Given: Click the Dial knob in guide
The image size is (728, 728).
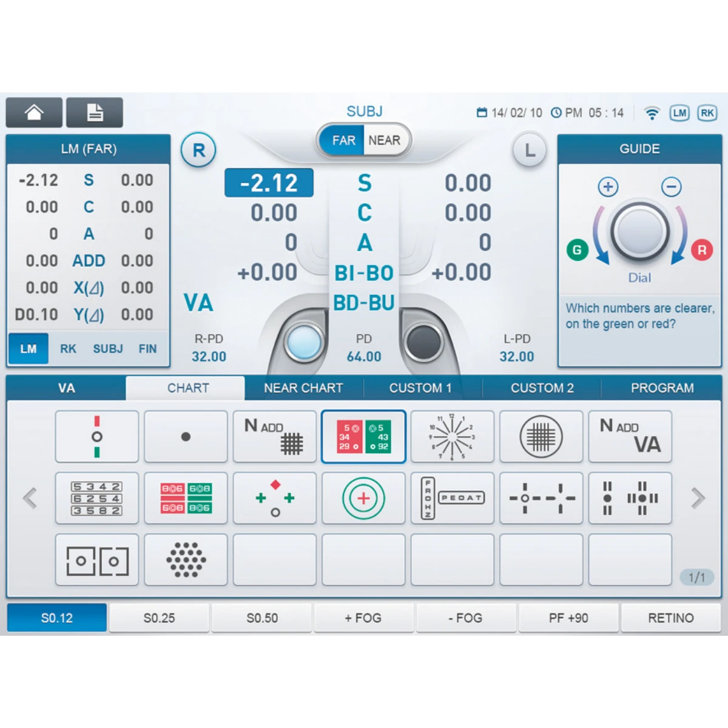Looking at the screenshot, I should click(639, 232).
